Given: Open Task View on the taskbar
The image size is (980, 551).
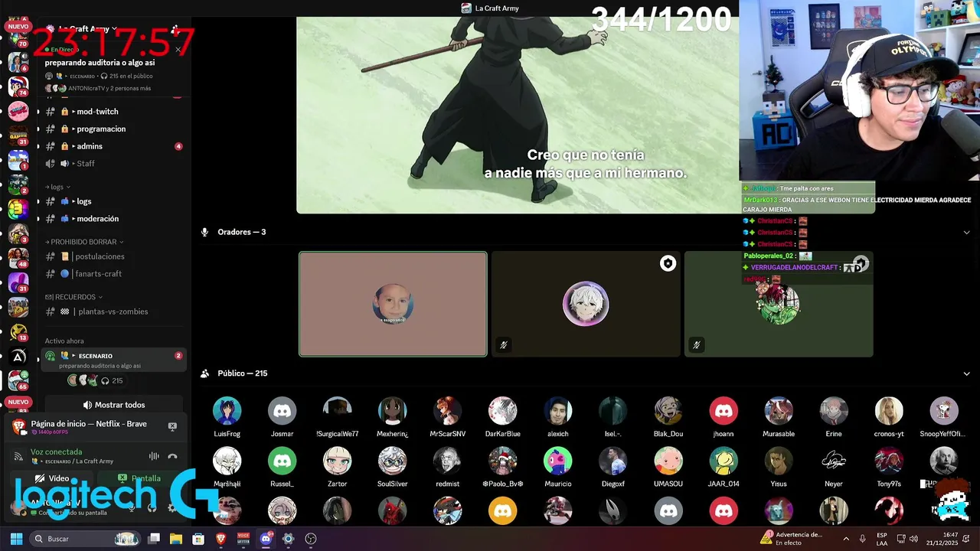Looking at the screenshot, I should (x=154, y=539).
